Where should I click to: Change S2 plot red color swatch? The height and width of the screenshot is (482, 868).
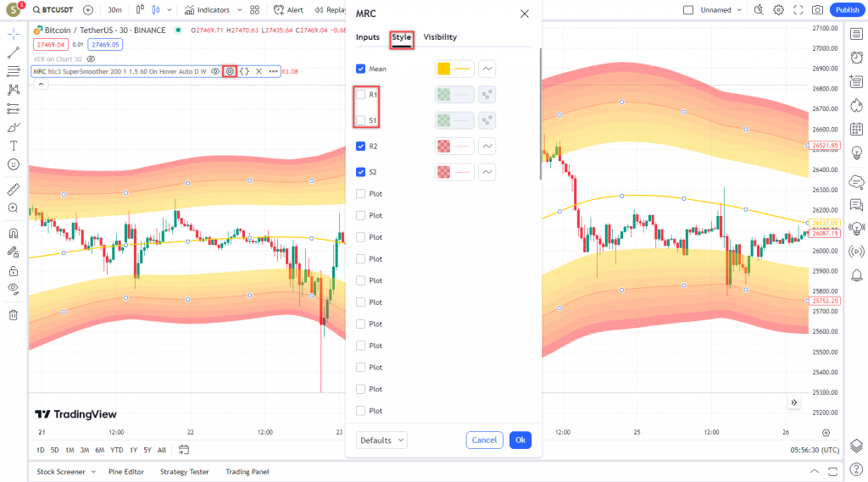[x=444, y=172]
